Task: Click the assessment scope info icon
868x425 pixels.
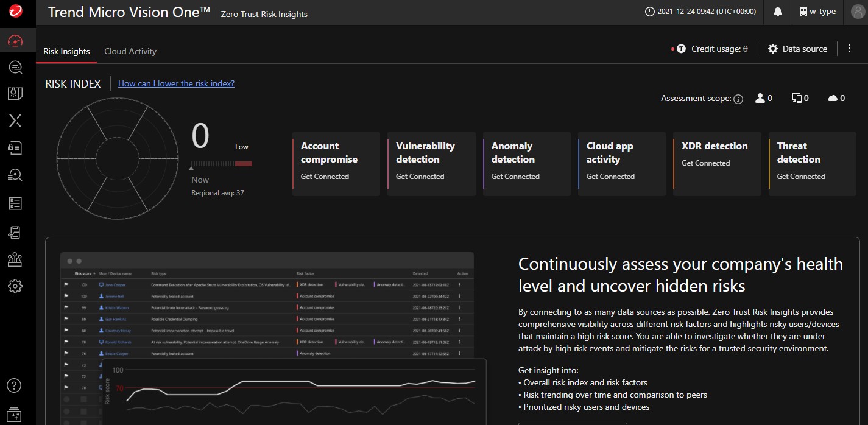Action: (738, 99)
